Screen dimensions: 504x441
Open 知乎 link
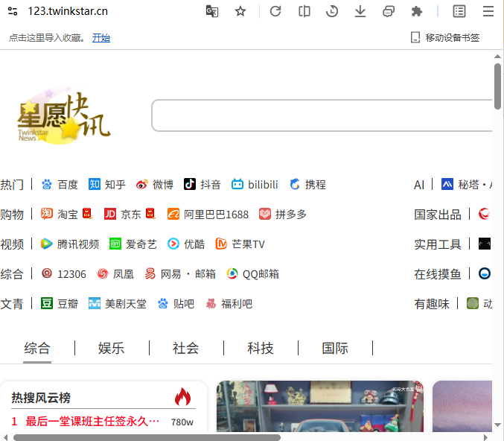[x=107, y=185]
